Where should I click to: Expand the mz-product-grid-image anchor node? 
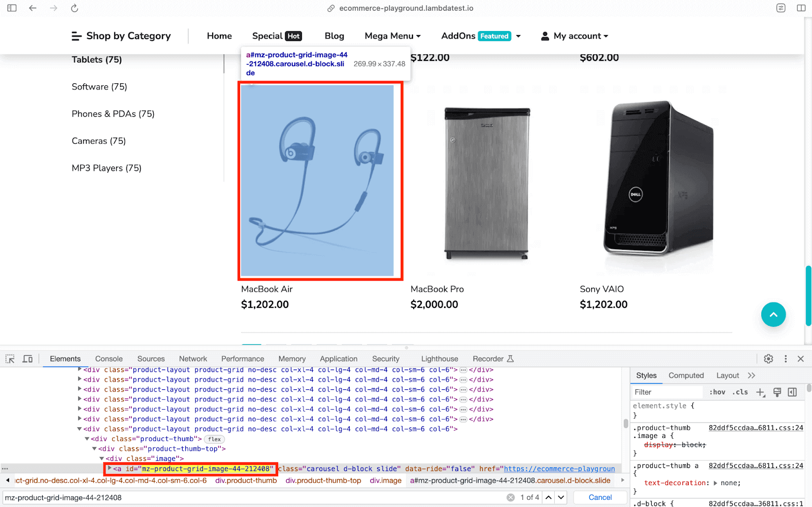[110, 468]
